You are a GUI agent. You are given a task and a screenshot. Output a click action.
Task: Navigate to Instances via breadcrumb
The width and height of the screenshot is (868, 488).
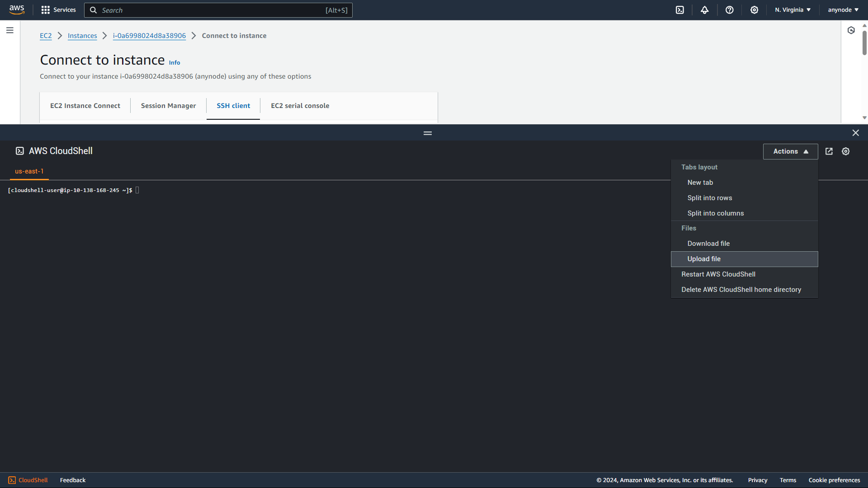[x=82, y=35]
